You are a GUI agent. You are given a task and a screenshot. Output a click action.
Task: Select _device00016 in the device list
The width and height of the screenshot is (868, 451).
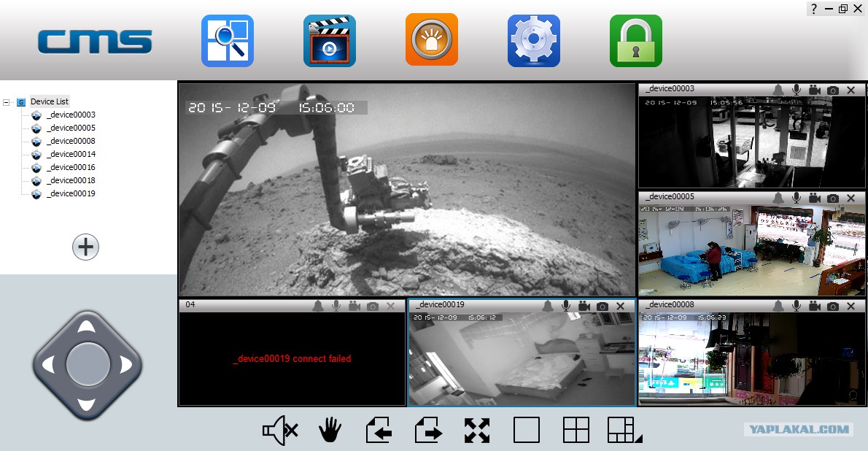tap(71, 167)
